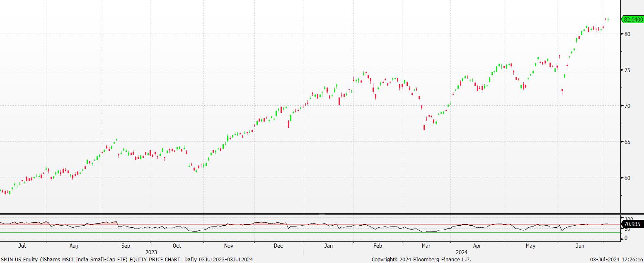
Task: Click the 03-Jul-2024 17:26:16 timestamp
Action: point(617,259)
